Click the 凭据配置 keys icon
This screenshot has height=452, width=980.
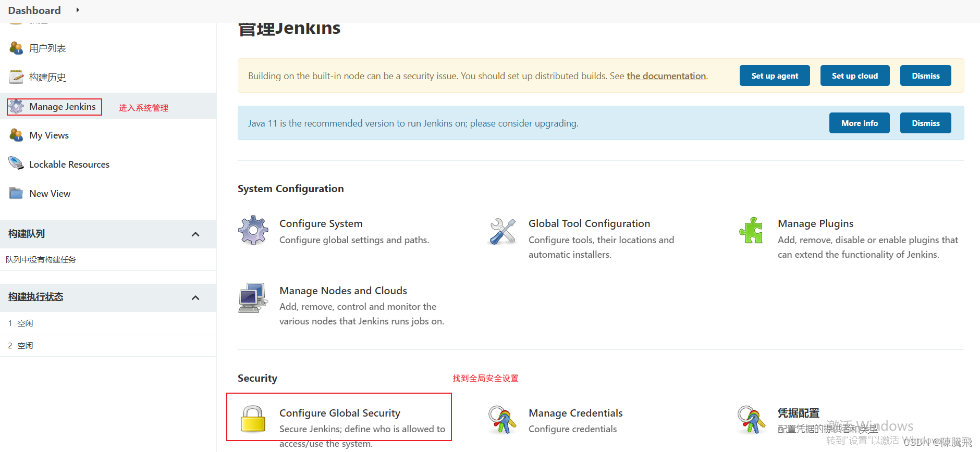click(x=752, y=420)
